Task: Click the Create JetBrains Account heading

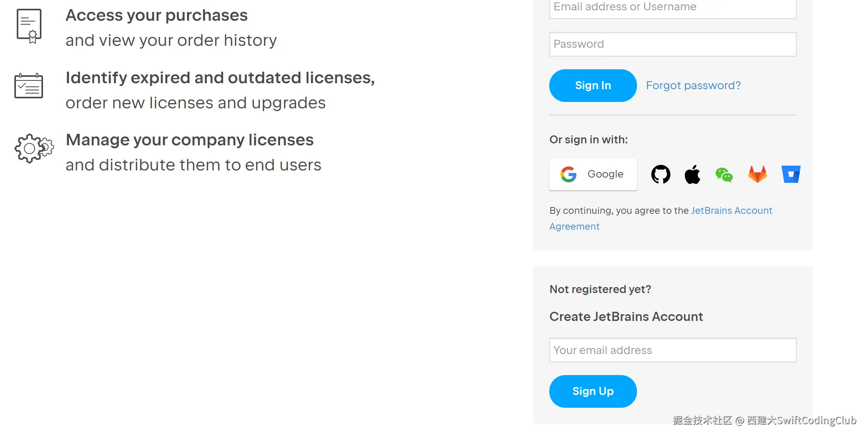Action: point(626,317)
